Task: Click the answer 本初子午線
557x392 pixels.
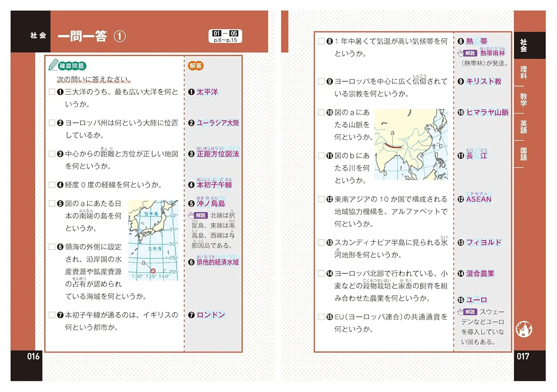Action: click(214, 185)
